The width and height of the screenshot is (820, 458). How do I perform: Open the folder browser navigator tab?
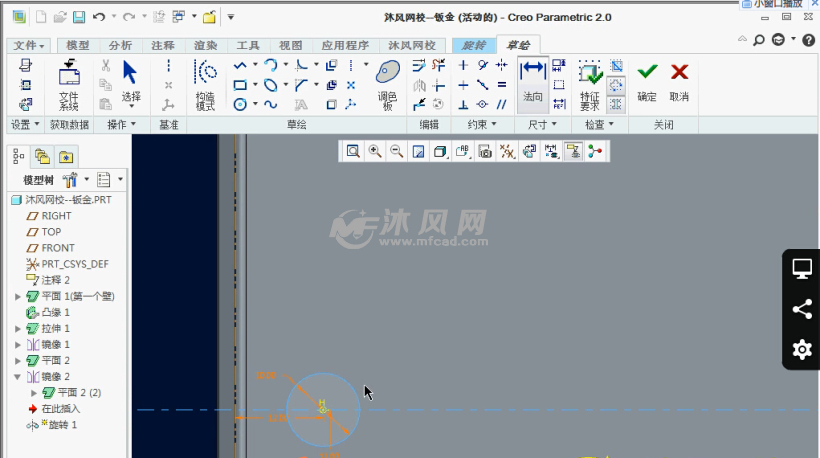point(42,156)
